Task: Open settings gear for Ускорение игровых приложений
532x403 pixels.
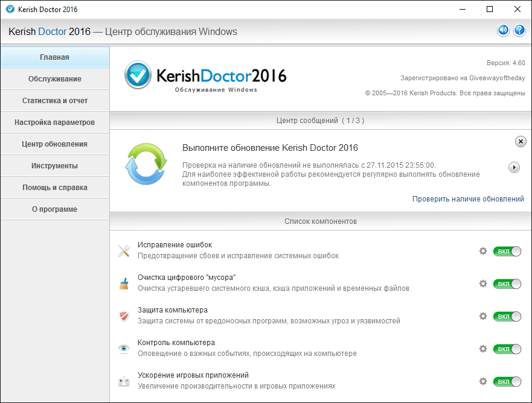Action: point(483,381)
